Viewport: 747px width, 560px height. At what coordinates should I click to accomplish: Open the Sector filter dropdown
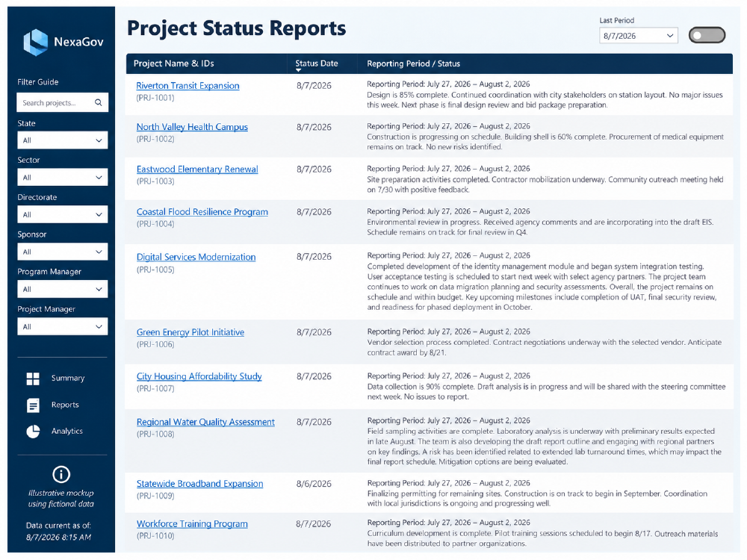(63, 177)
